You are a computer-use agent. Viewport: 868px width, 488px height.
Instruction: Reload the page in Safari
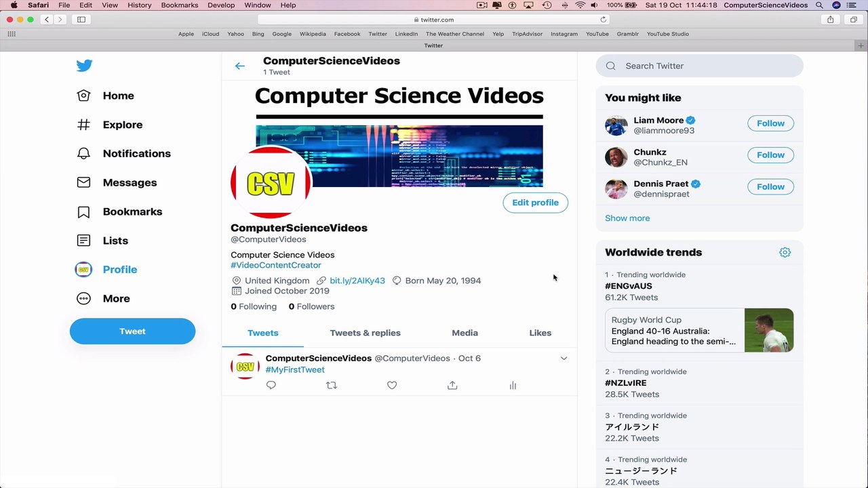(603, 20)
